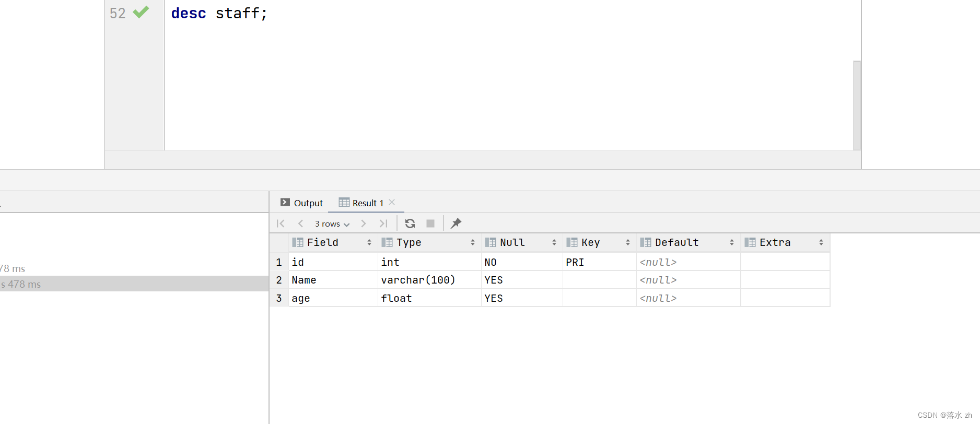
Task: Pin the Result 1 tab
Action: (x=456, y=223)
